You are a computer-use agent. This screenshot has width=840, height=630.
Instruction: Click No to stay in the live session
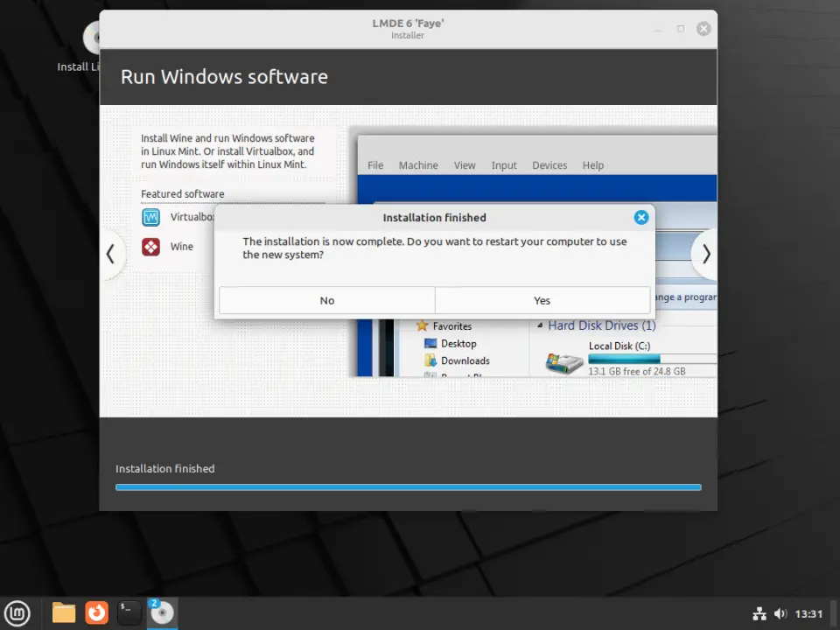(326, 300)
